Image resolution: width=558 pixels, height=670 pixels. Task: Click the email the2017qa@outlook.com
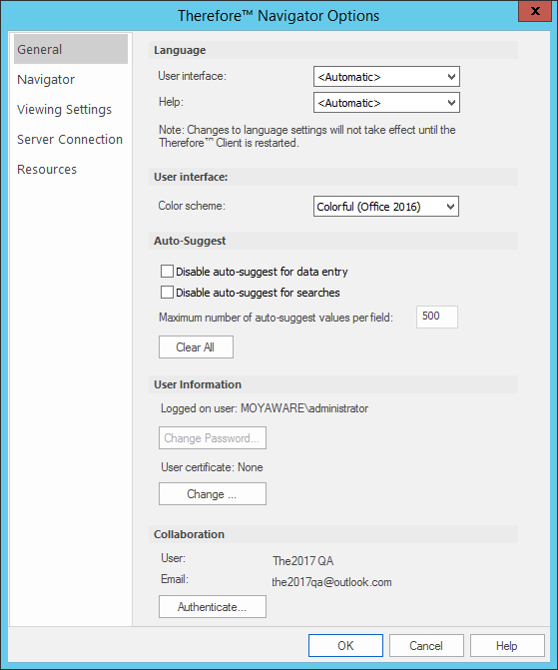(x=332, y=582)
